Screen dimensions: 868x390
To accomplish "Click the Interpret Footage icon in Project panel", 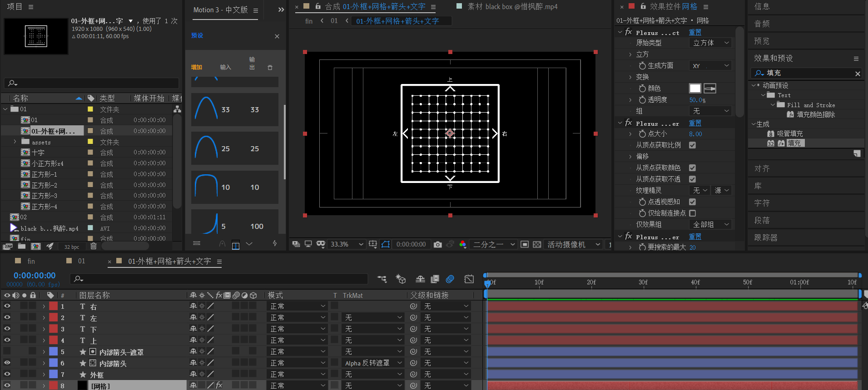I will tap(7, 246).
